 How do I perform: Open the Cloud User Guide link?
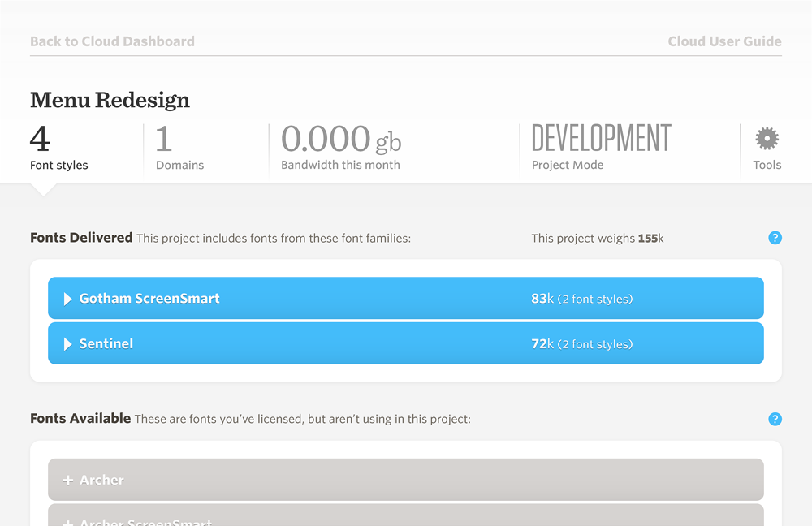tap(724, 41)
